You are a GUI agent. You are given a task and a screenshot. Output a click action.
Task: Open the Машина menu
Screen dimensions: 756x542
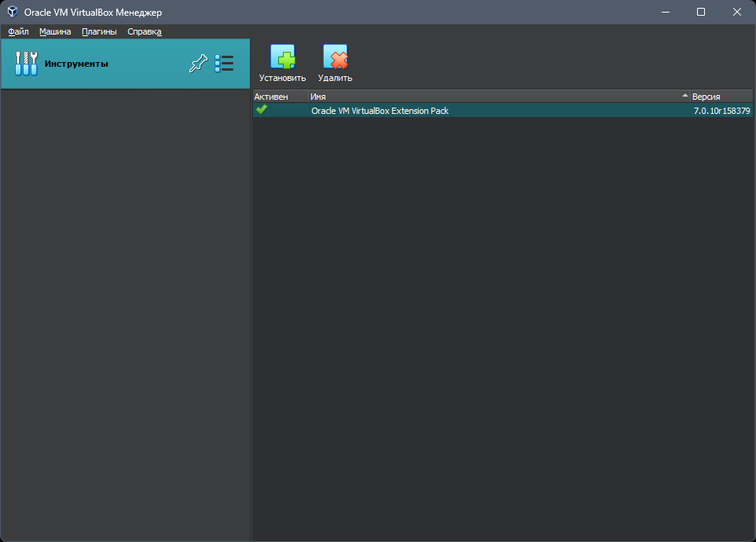click(55, 31)
